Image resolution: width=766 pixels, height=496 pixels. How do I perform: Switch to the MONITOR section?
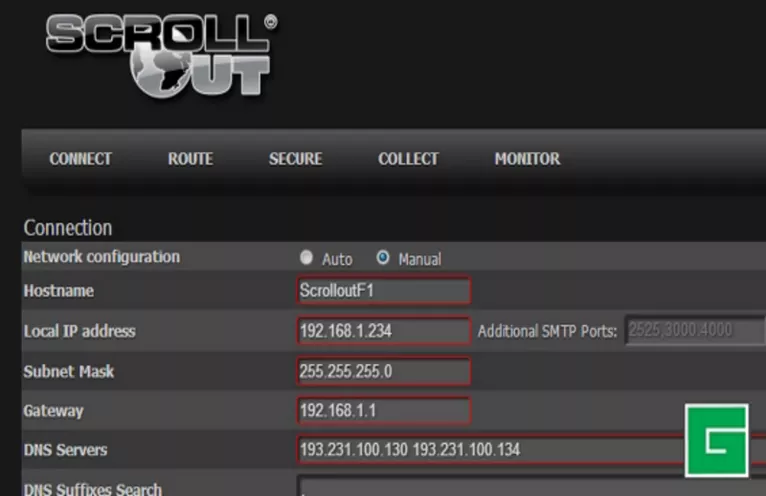pos(527,159)
